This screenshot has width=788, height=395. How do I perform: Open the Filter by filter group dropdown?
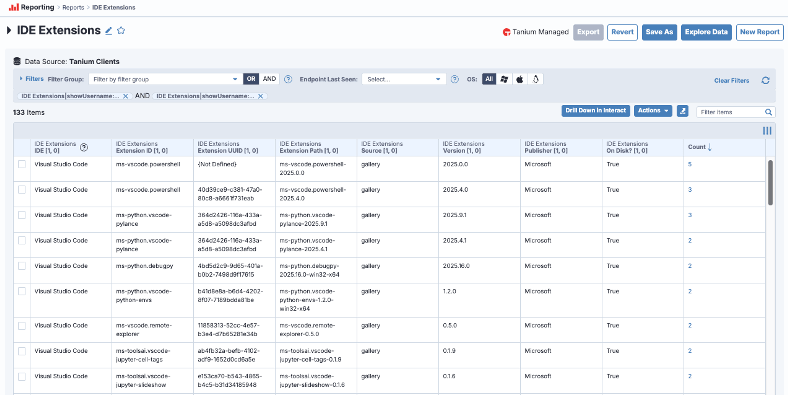(165, 79)
